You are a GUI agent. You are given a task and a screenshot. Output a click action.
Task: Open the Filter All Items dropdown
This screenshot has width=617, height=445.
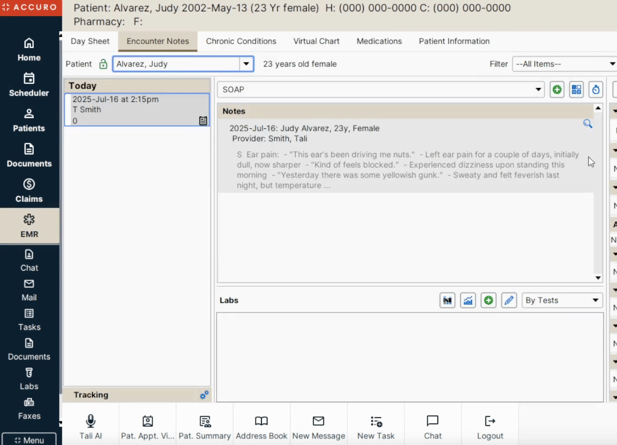tap(564, 64)
